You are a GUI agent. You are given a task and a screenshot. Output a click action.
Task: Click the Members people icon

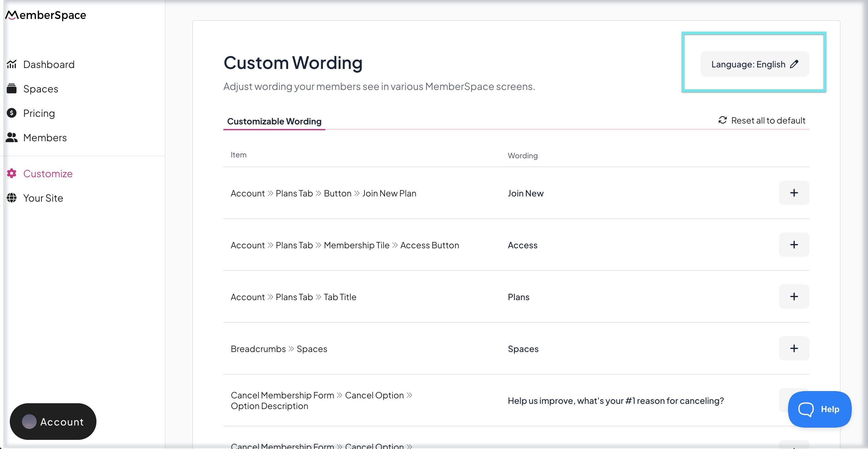12,138
